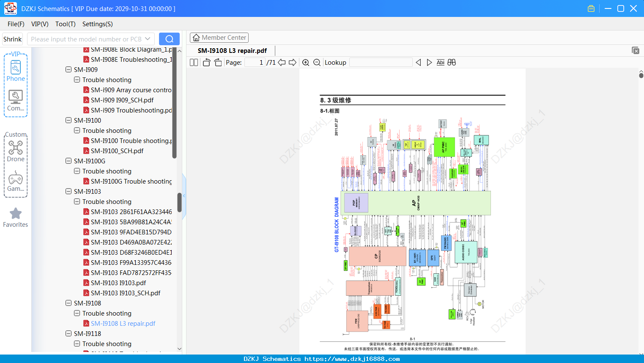Viewport: 644px width, 363px height.
Task: Collapse the SM-I9118 model node
Action: point(69,333)
